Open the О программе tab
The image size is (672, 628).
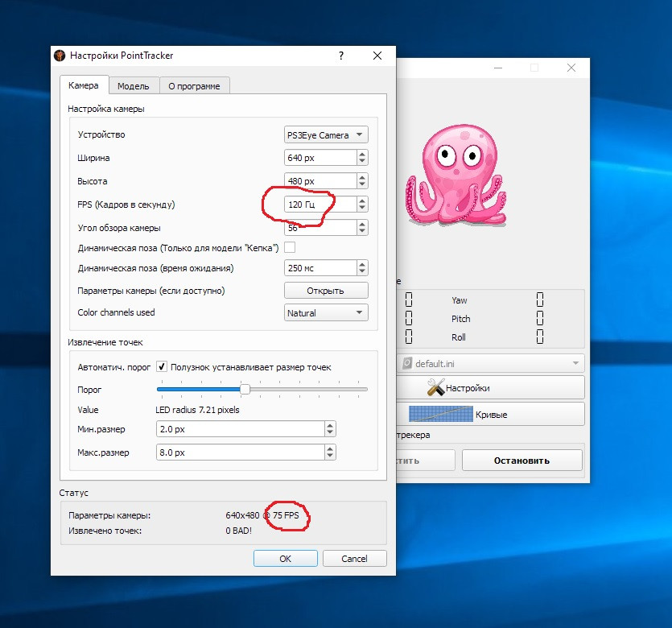[x=194, y=86]
